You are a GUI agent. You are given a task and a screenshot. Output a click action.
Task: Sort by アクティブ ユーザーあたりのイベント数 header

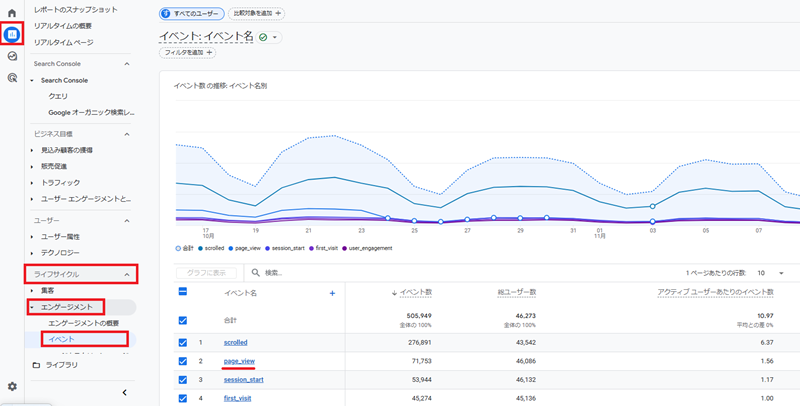tap(715, 292)
